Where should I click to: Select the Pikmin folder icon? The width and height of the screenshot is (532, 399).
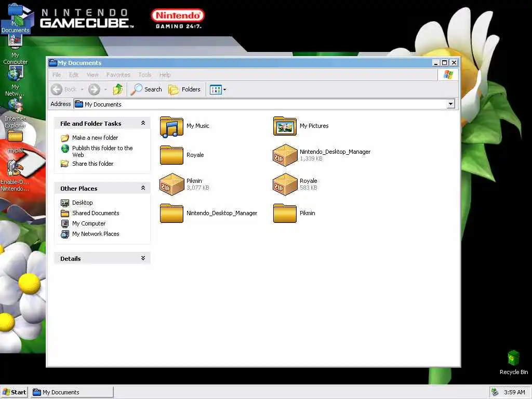click(x=285, y=213)
